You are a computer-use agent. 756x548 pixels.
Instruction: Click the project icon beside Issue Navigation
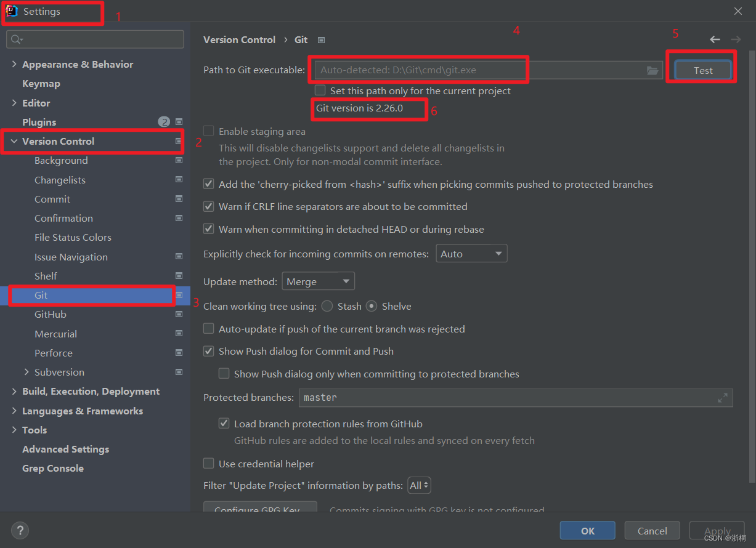pyautogui.click(x=179, y=257)
